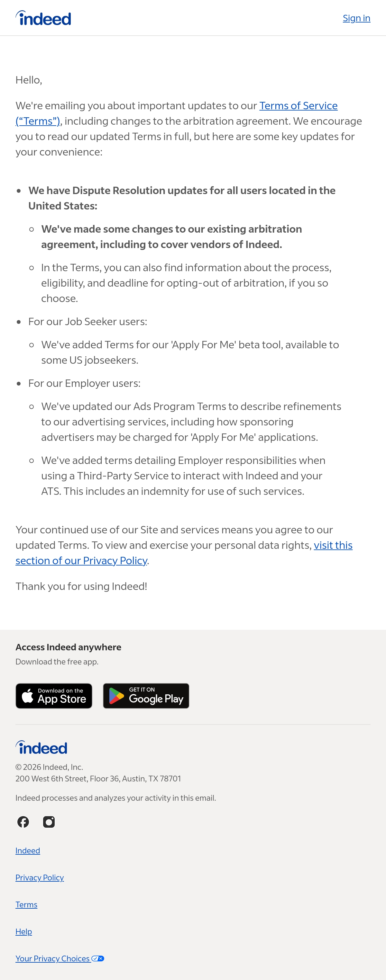The image size is (386, 980).
Task: Click the Google Play triangle icon
Action: [116, 696]
